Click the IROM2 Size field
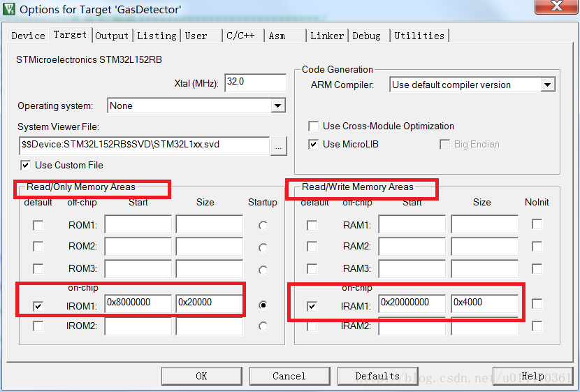Viewport: 580px width, 392px height. [x=210, y=326]
